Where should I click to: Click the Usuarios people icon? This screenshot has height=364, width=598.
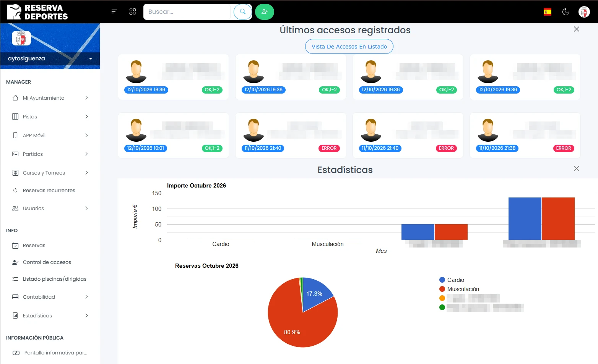click(15, 208)
